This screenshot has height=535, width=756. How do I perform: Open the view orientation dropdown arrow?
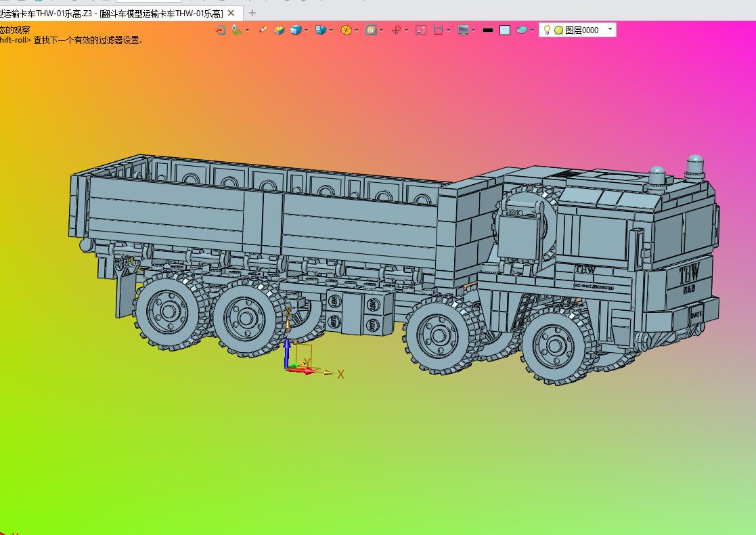coord(331,30)
